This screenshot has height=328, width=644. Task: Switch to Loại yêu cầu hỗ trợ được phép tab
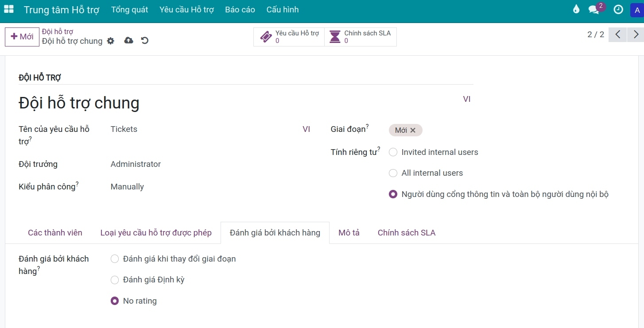click(156, 233)
